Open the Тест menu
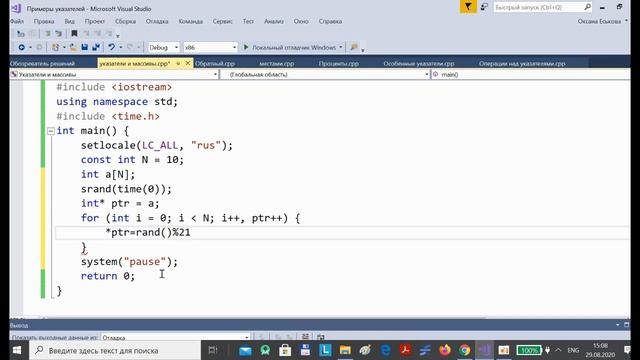 coord(248,21)
